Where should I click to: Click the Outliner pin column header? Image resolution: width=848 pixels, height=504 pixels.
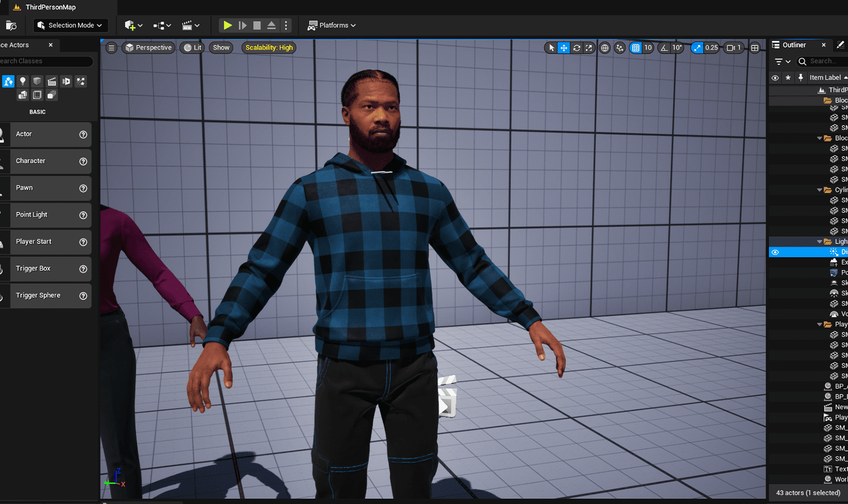(800, 78)
